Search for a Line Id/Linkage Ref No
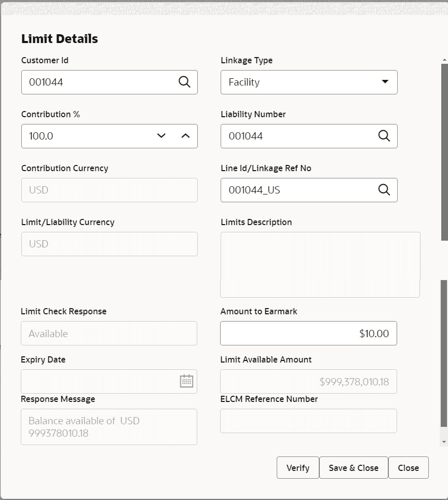This screenshot has width=448, height=500. click(x=384, y=190)
